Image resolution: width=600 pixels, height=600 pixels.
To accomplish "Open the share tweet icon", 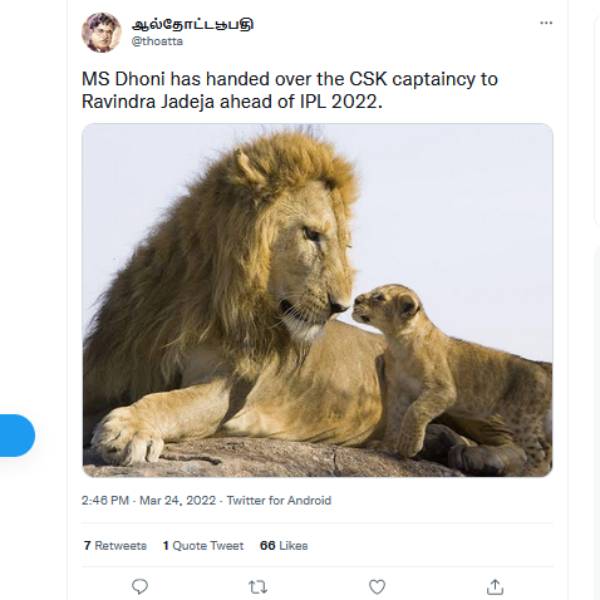I will click(x=495, y=586).
